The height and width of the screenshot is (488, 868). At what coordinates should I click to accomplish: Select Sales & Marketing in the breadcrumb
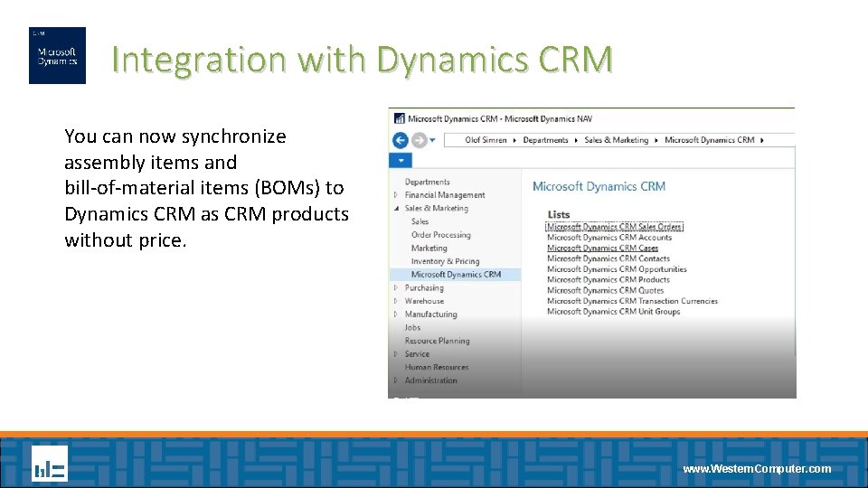[616, 140]
